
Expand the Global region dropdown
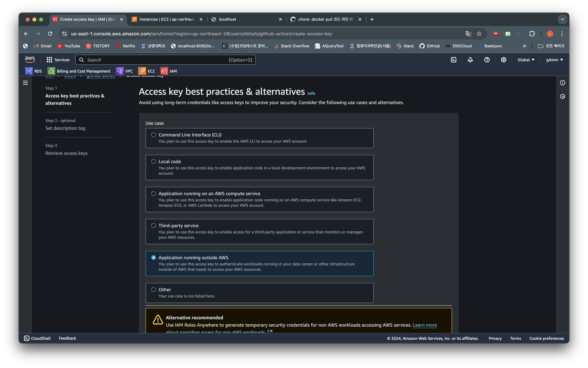[x=526, y=60]
